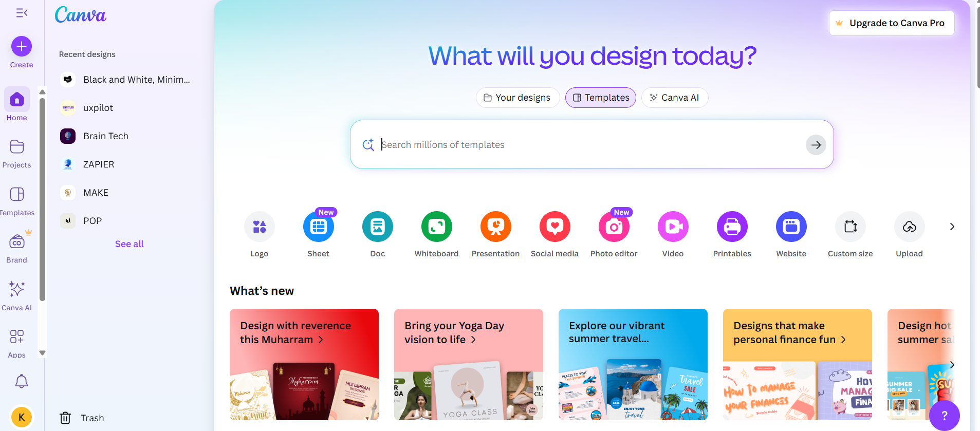Open notifications bell icon in sidebar
Image resolution: width=980 pixels, height=431 pixels.
21,381
